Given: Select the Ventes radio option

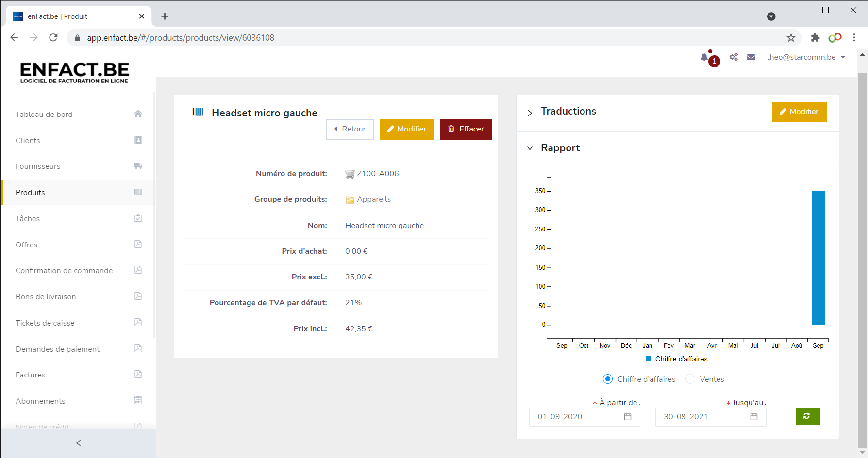Looking at the screenshot, I should 690,379.
